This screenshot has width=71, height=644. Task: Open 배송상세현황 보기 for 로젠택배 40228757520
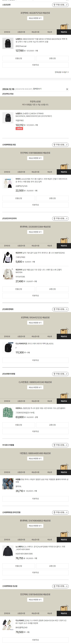[x=35, y=18]
